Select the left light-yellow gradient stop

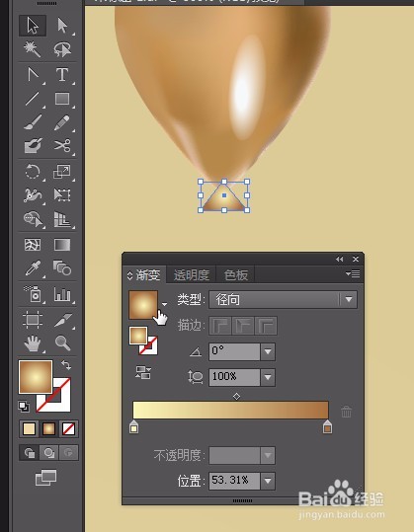tap(133, 426)
